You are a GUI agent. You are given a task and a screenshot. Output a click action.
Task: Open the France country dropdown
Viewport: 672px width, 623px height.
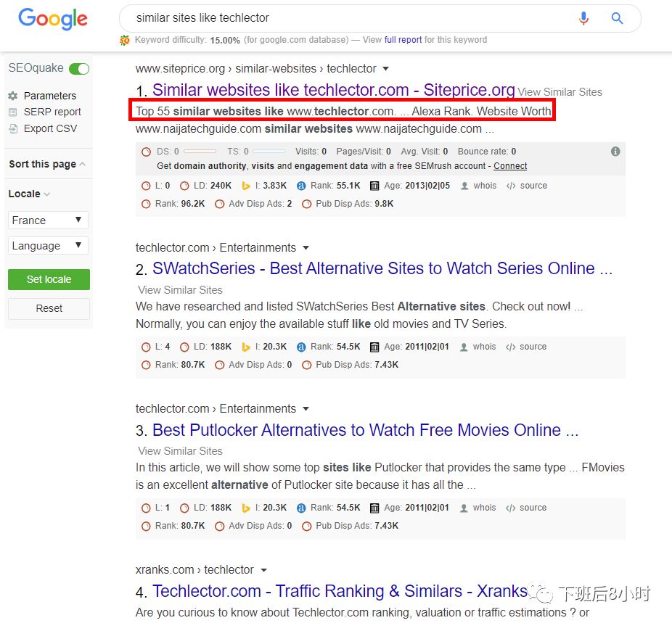(x=48, y=220)
